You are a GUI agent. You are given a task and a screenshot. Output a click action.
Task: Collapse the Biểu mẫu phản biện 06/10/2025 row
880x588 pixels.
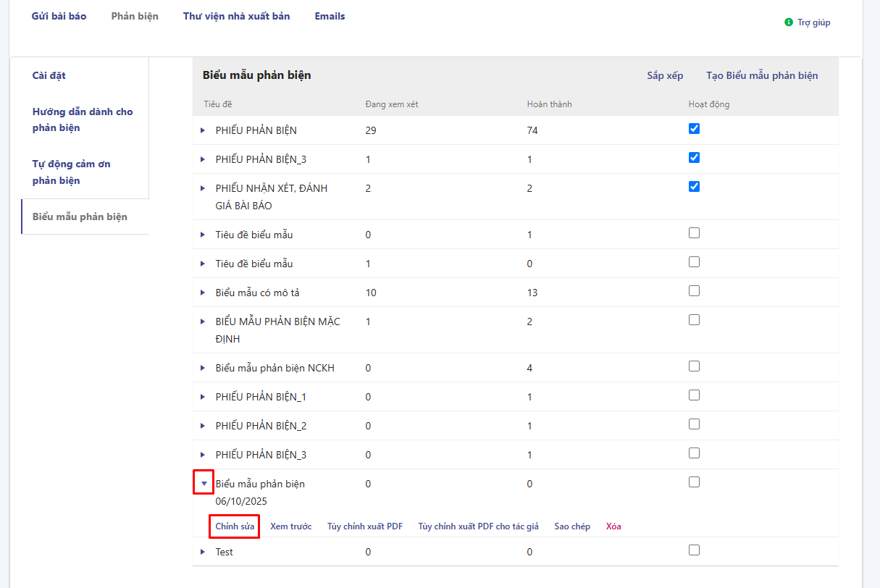pos(204,483)
